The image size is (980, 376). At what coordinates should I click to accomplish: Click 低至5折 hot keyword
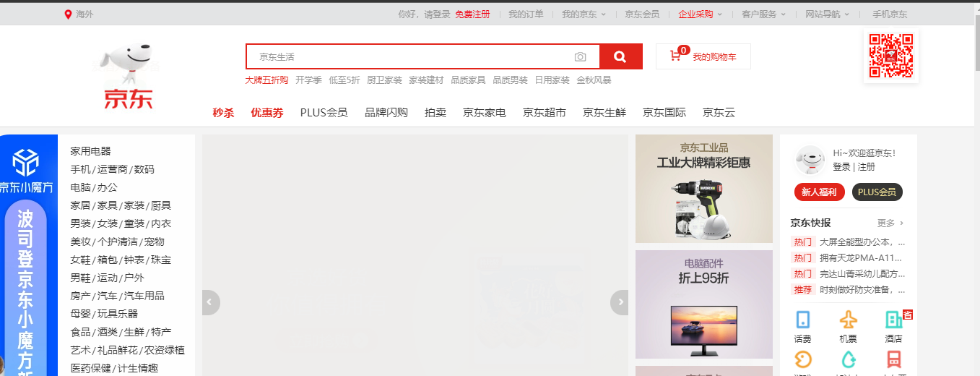click(x=344, y=80)
